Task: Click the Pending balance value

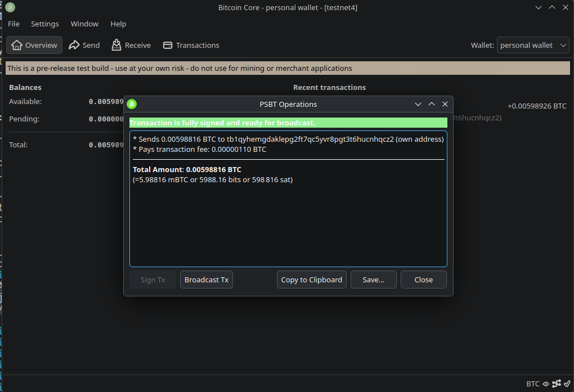Action: point(106,119)
